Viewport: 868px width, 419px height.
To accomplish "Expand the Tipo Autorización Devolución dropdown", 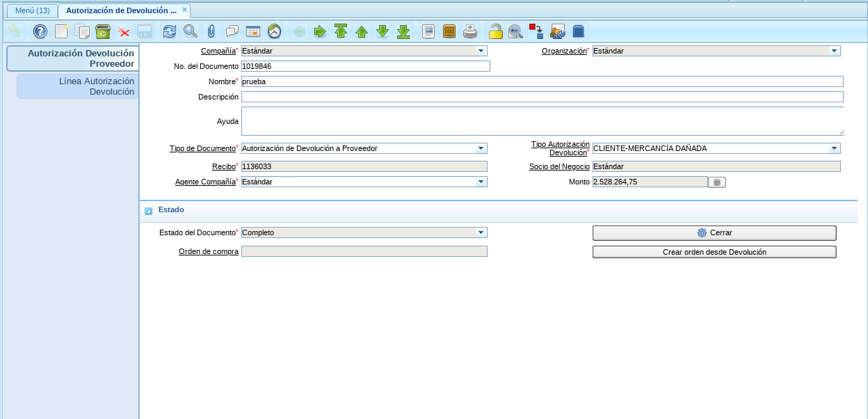I will 834,148.
